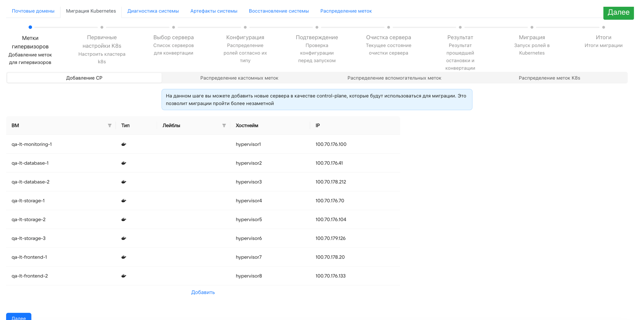
Task: Click the Добавить link
Action: point(203,292)
